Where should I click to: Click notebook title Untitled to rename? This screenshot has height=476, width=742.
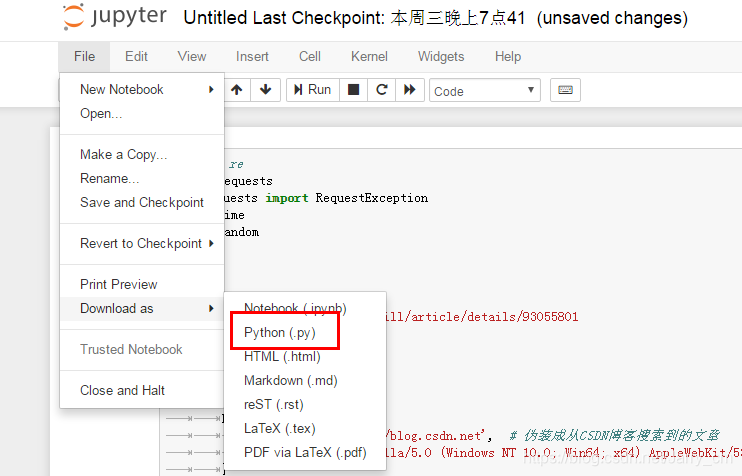215,18
